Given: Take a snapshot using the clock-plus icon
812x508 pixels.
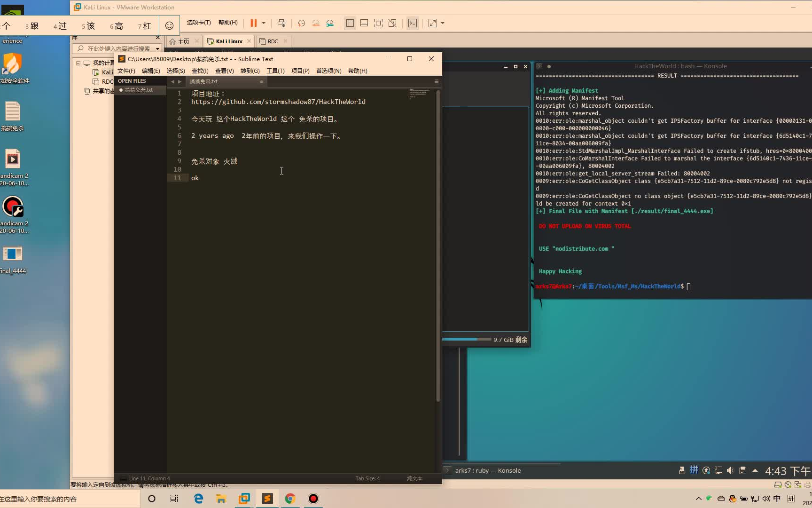Looking at the screenshot, I should coord(302,23).
